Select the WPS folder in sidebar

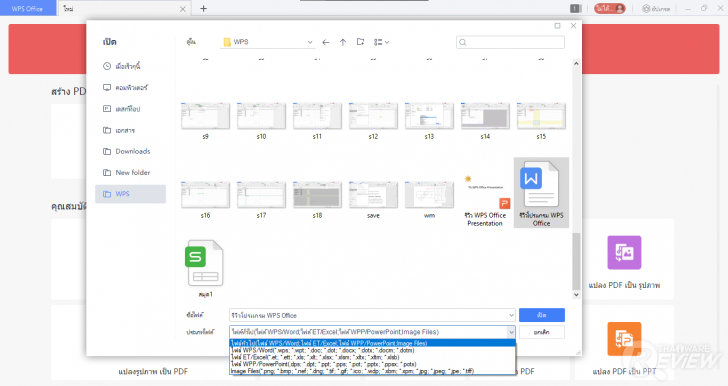click(130, 194)
